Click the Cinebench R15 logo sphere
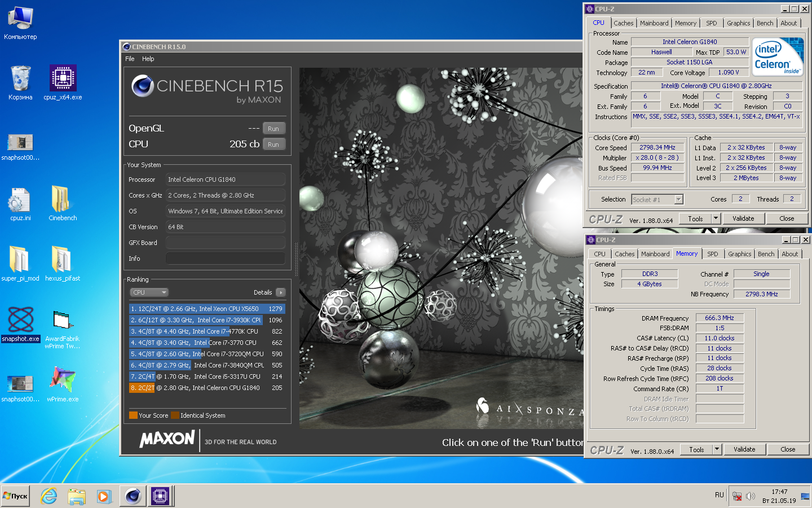The height and width of the screenshot is (508, 812). click(143, 86)
